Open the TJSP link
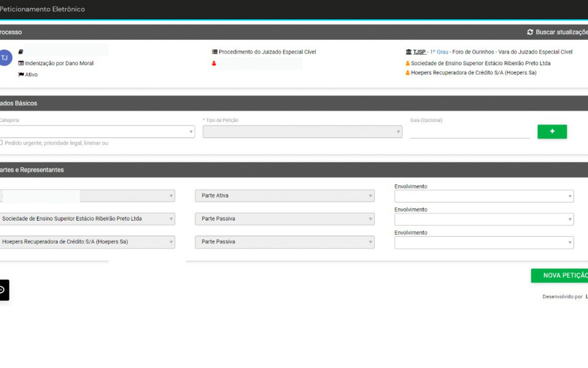Screen dimensions: 588x368 point(419,52)
